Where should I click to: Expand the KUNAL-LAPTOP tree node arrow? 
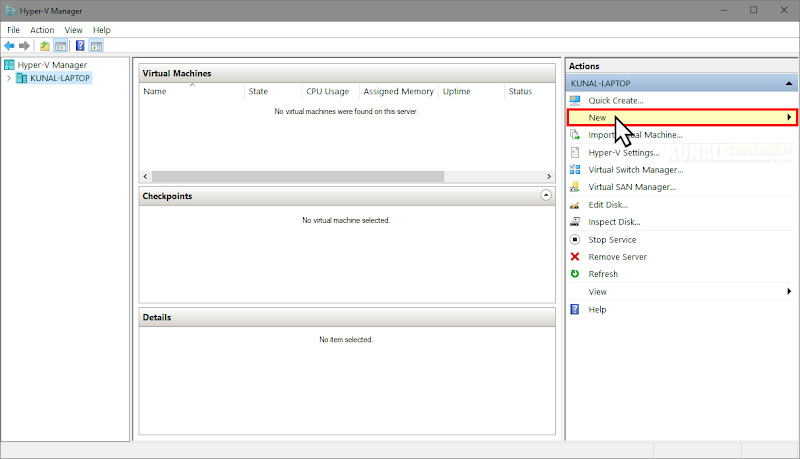[x=9, y=78]
